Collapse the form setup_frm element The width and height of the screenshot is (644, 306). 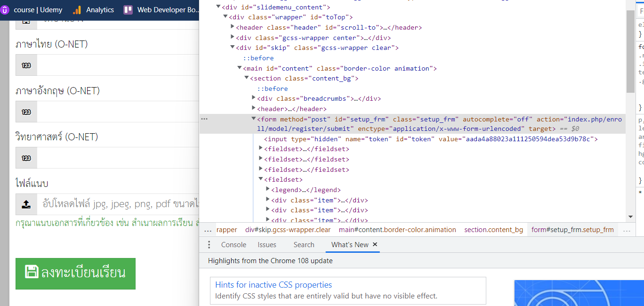[254, 119]
